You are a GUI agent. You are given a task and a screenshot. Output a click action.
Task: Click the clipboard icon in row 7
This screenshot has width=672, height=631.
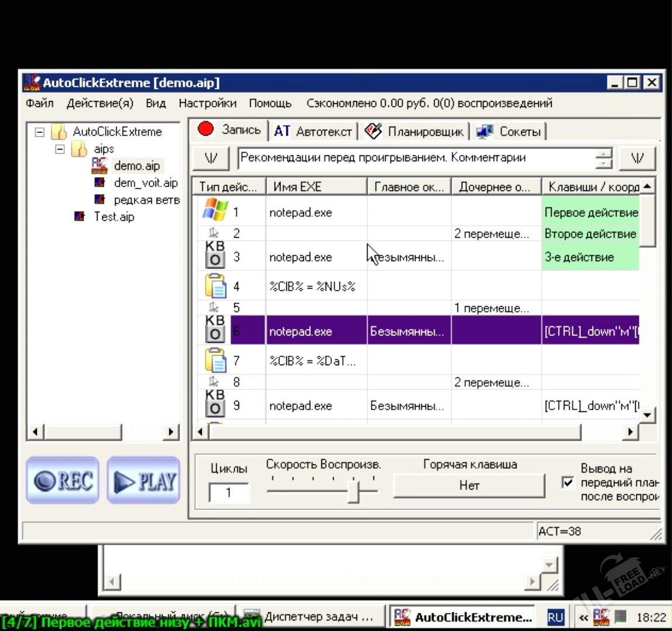[216, 360]
